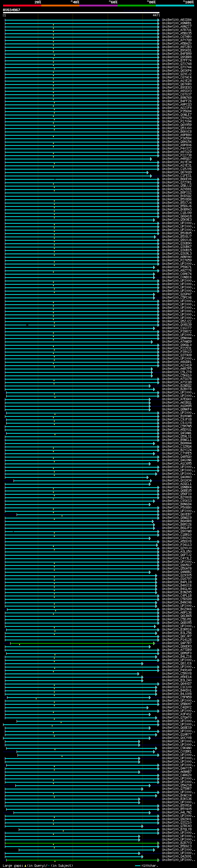
Task: Select the UniRef100_Q6V959 label
Action: (177, 125)
